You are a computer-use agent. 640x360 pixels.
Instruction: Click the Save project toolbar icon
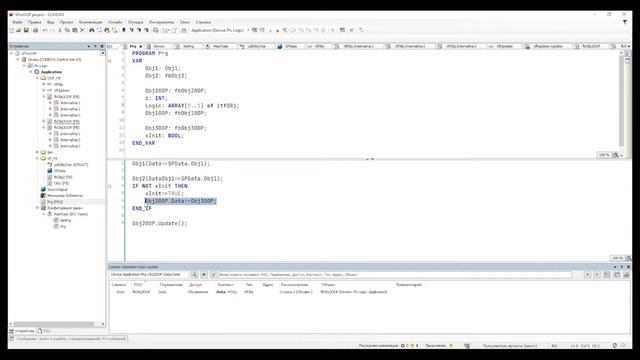26,30
